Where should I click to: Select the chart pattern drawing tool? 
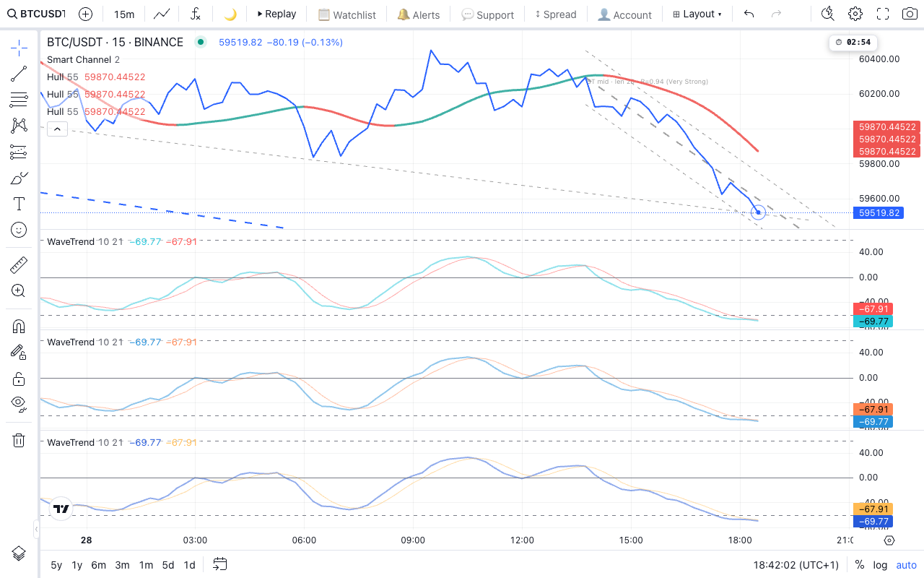coord(19,126)
